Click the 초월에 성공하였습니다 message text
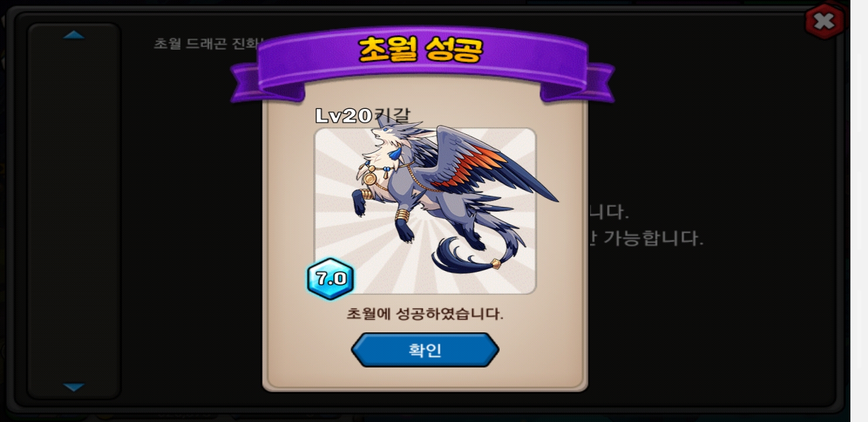Viewport: 868px width, 422px height. tap(425, 314)
